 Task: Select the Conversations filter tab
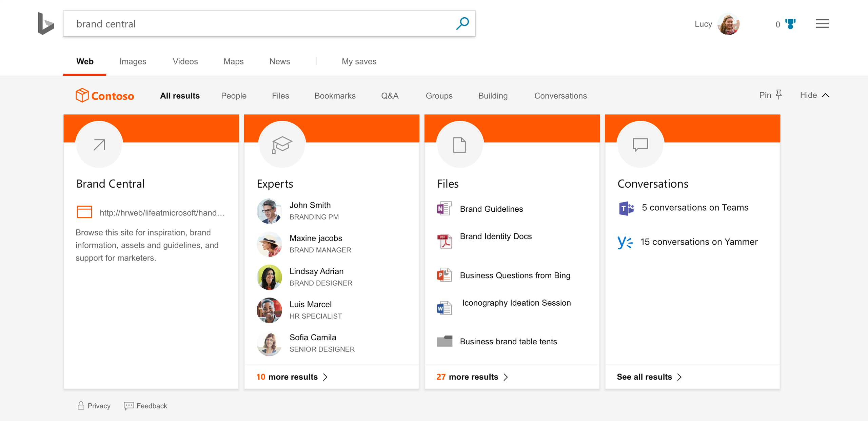click(560, 96)
